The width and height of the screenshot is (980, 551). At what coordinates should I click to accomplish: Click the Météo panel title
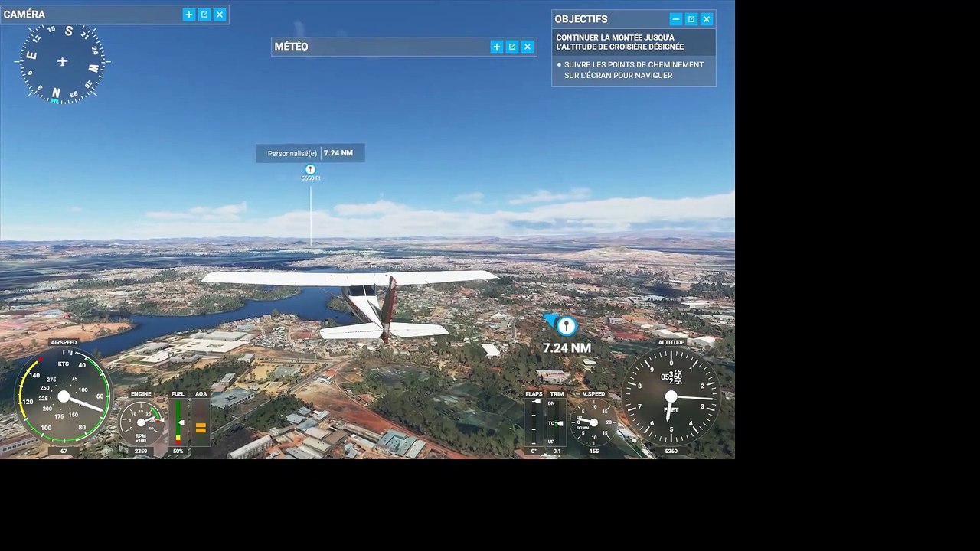click(x=292, y=47)
